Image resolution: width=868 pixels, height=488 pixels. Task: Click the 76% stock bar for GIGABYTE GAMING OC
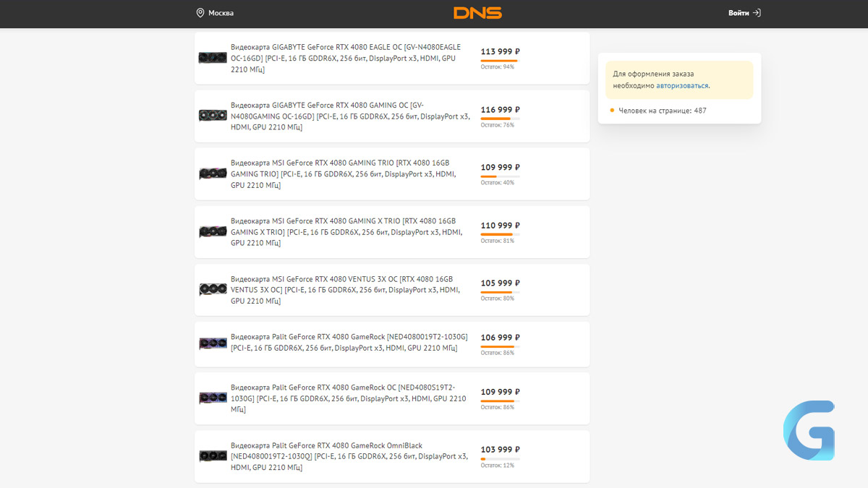[x=501, y=118]
